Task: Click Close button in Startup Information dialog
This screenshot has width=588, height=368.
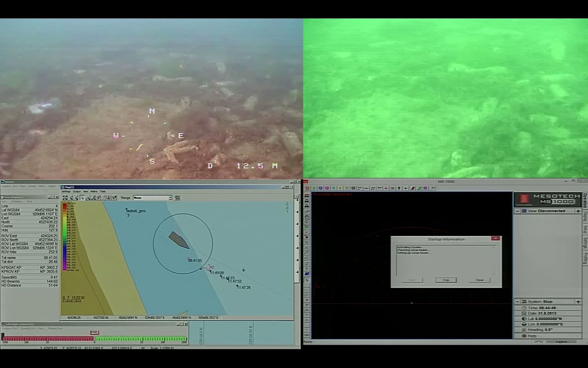Action: [479, 280]
